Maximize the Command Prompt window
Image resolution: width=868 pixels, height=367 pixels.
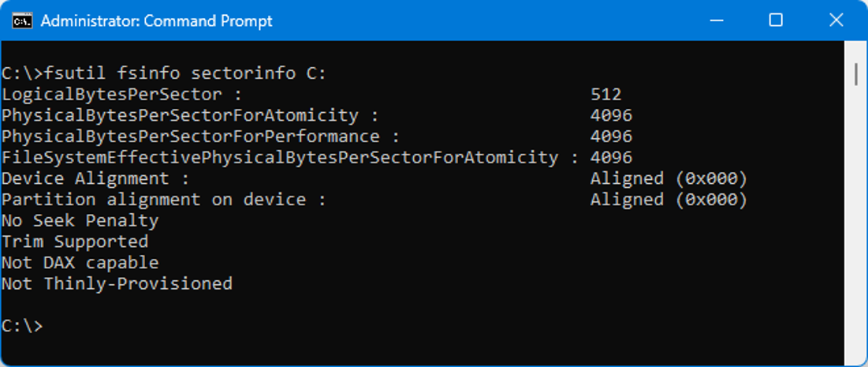(x=776, y=21)
